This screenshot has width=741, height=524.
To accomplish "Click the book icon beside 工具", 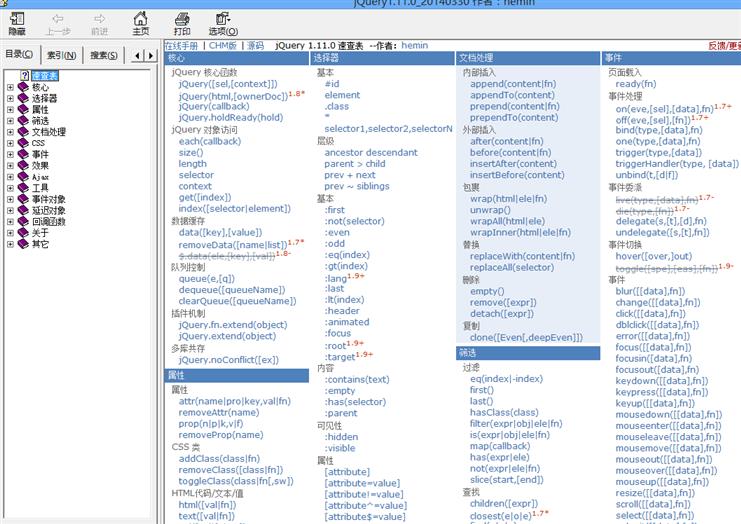I will point(23,187).
